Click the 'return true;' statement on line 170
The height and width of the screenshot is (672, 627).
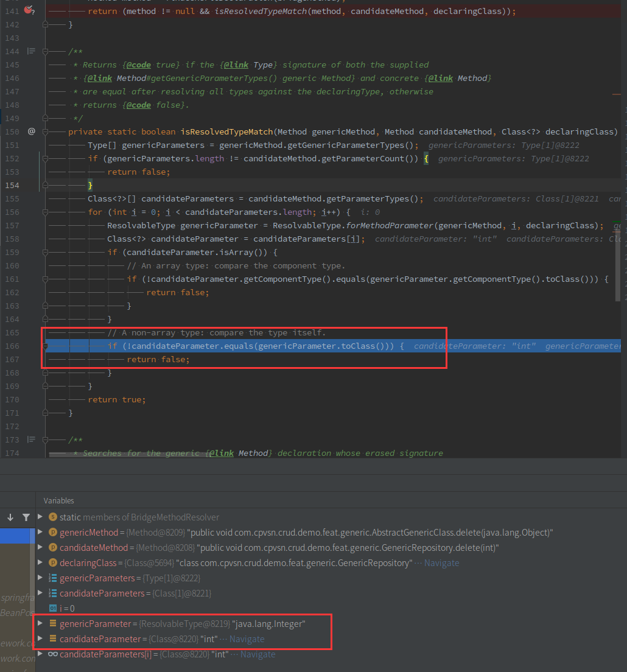tap(116, 399)
